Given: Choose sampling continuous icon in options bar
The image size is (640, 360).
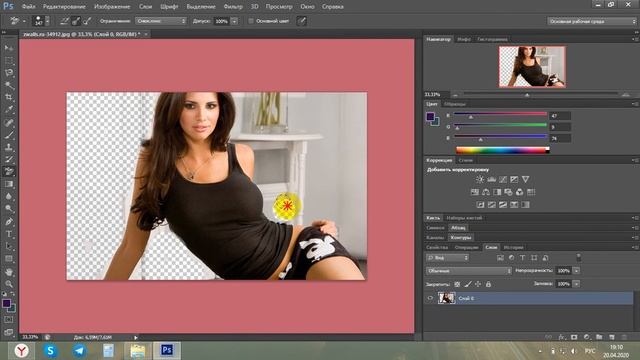Looking at the screenshot, I should pos(64,21).
